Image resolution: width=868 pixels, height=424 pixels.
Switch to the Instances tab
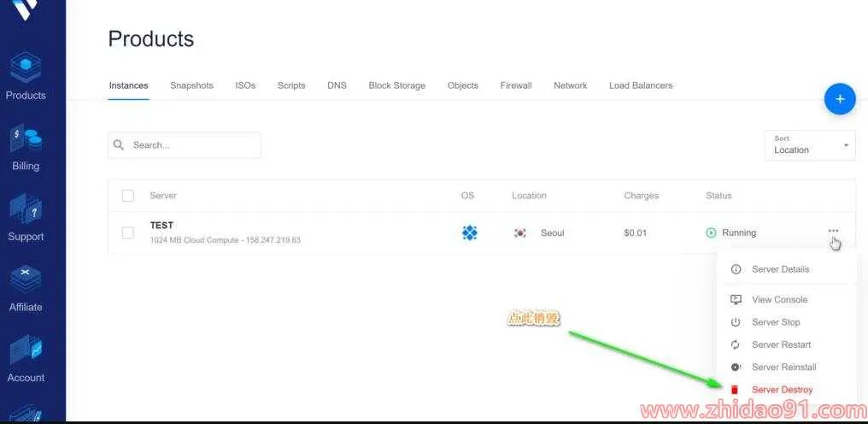pyautogui.click(x=128, y=85)
